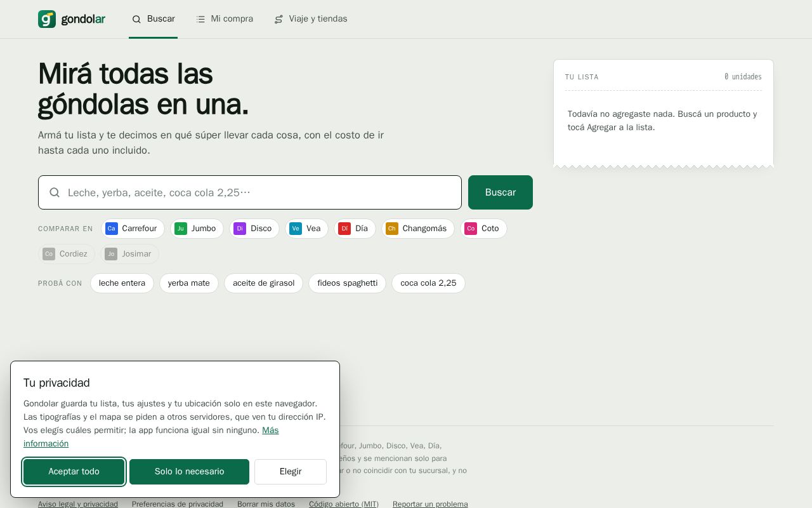Open privacy choices with Elegir
The height and width of the screenshot is (508, 812).
[291, 472]
